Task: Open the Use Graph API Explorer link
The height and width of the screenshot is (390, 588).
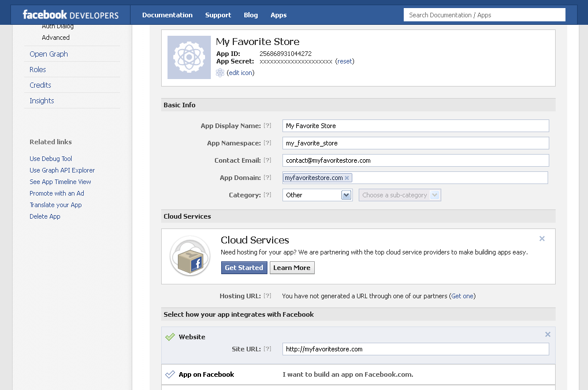Action: click(x=62, y=170)
